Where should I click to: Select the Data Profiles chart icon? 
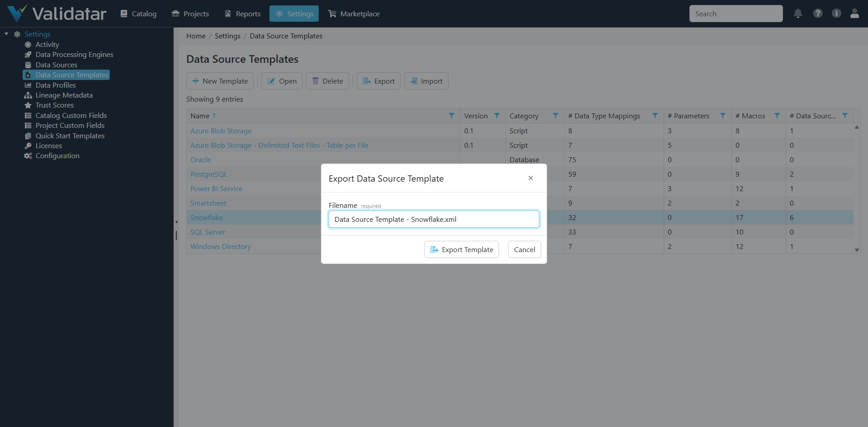coord(28,85)
